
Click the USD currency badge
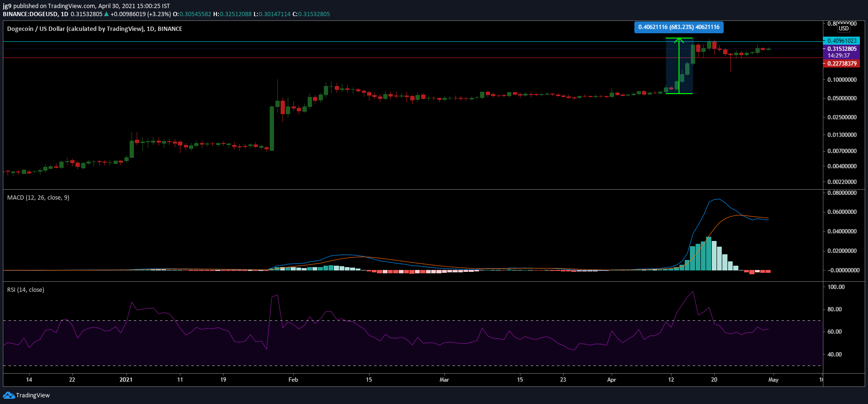click(843, 29)
